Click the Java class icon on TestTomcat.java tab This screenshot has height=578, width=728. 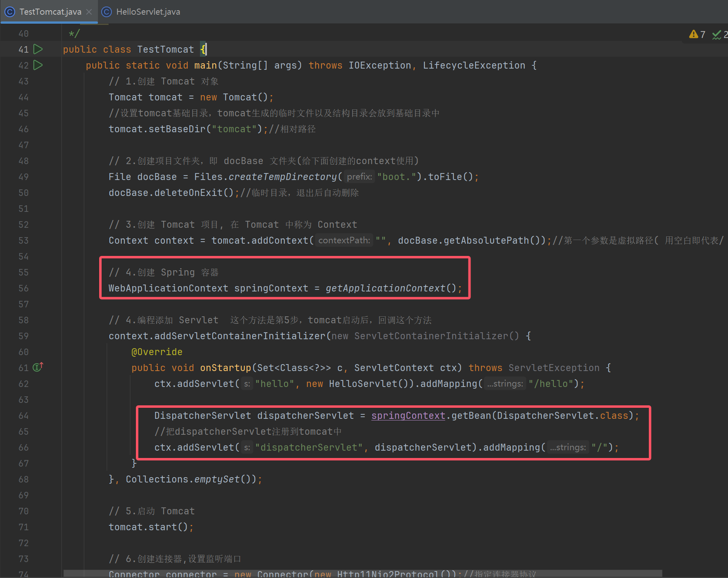10,12
